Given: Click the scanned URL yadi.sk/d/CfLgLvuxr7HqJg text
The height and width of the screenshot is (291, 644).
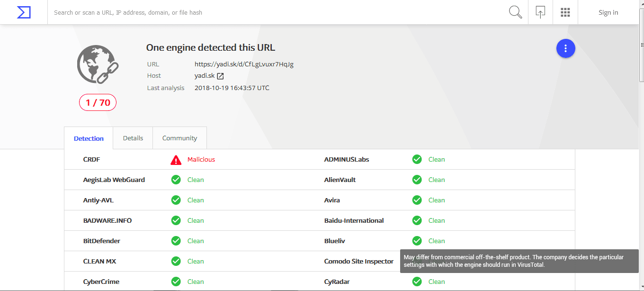Looking at the screenshot, I should pos(244,64).
